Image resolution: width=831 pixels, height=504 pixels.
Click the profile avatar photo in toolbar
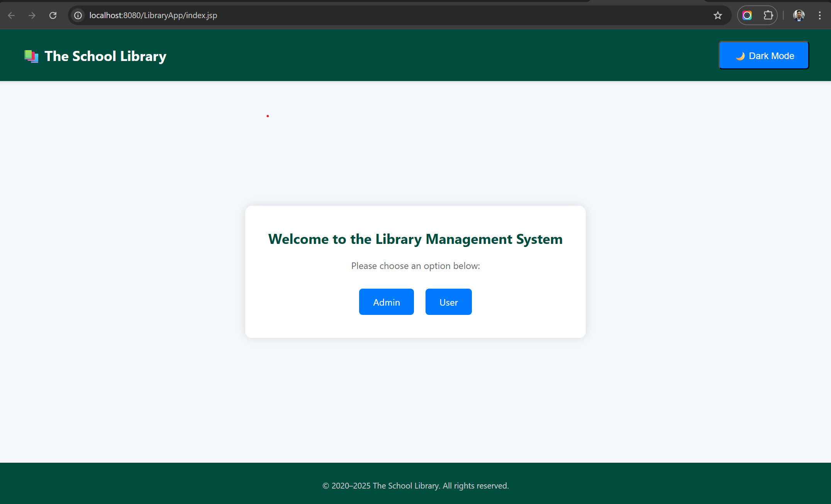coord(798,15)
